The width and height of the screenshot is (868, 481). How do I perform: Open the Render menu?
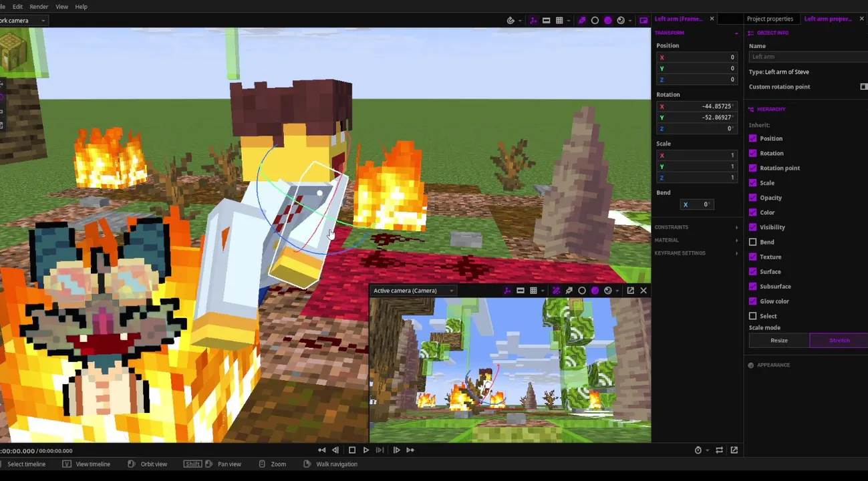point(39,7)
